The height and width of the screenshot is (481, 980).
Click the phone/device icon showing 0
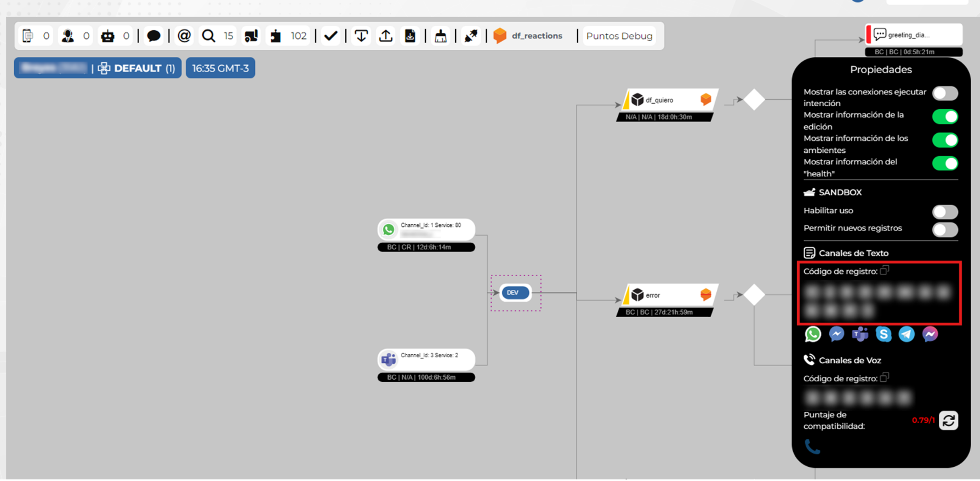(28, 36)
